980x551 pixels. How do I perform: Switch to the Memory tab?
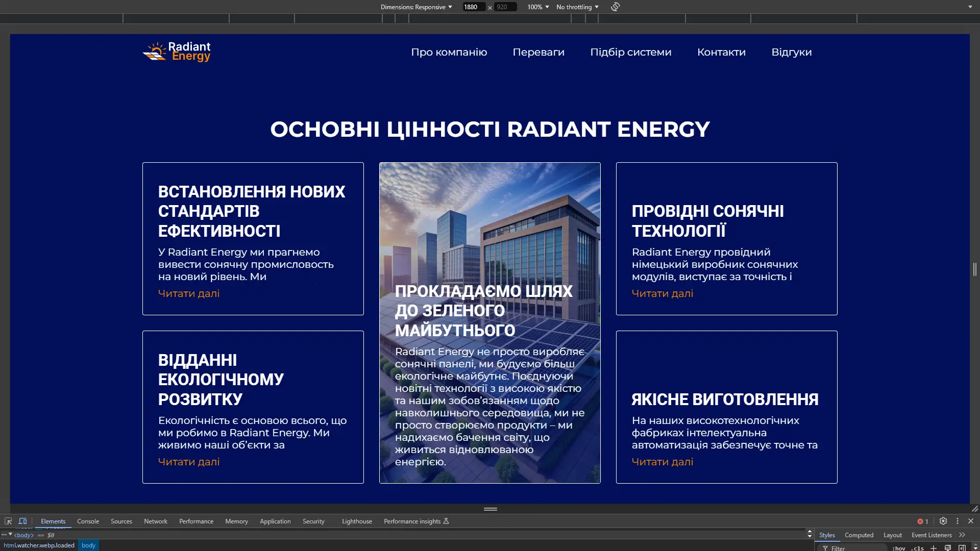pyautogui.click(x=236, y=521)
